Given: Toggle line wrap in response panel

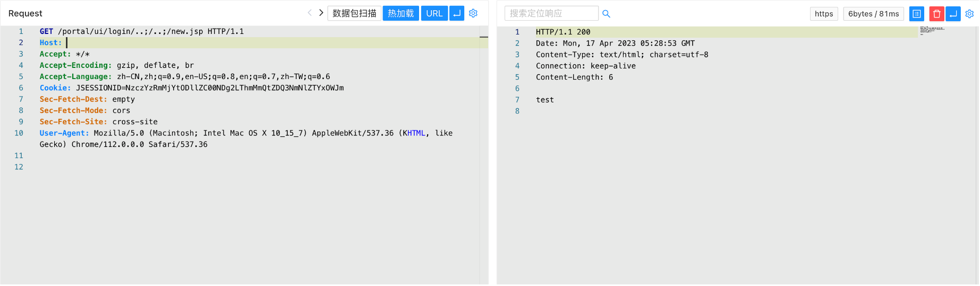Looking at the screenshot, I should (x=953, y=14).
